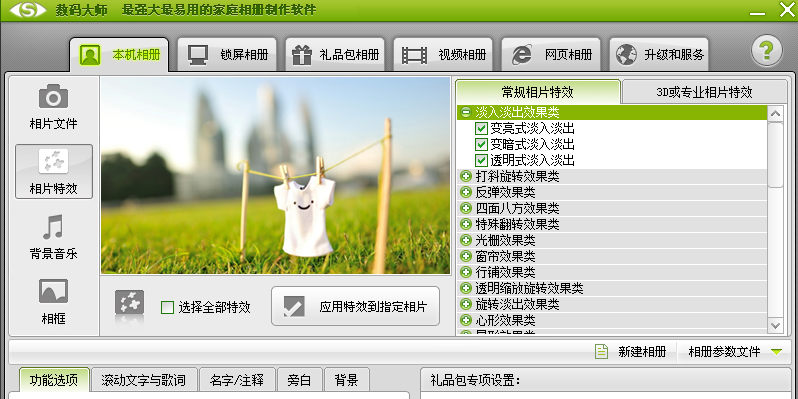Viewport: 798px width, 399px height.
Task: Switch to 3D或专业相片特效 tab
Action: coord(704,92)
